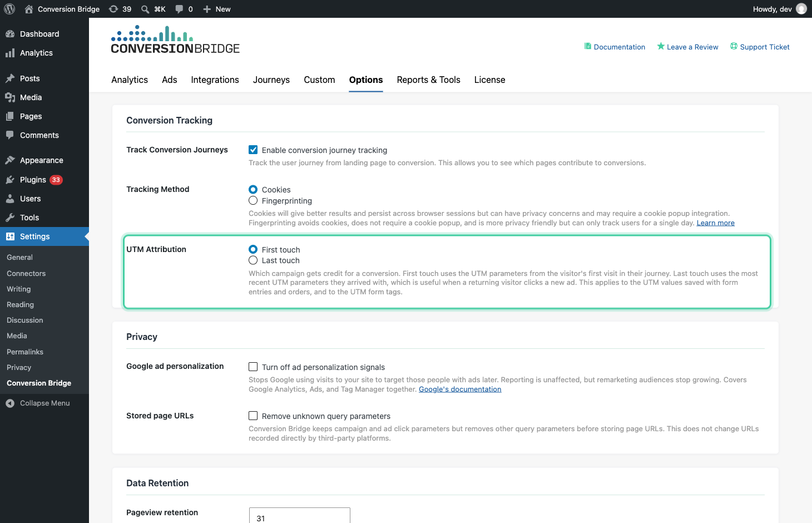Click the Conversion Bridge logo
This screenshot has width=812, height=523.
click(x=175, y=40)
